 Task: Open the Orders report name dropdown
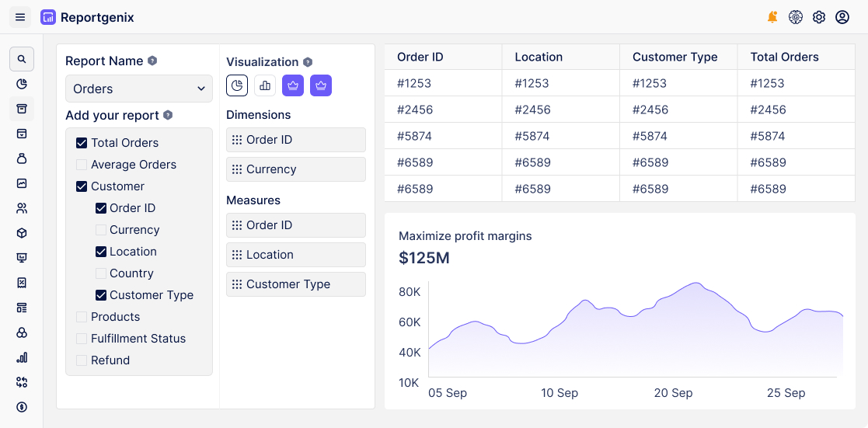139,89
